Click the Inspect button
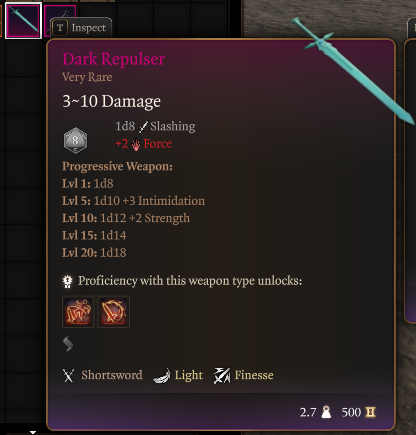This screenshot has height=435, width=416. 81,28
